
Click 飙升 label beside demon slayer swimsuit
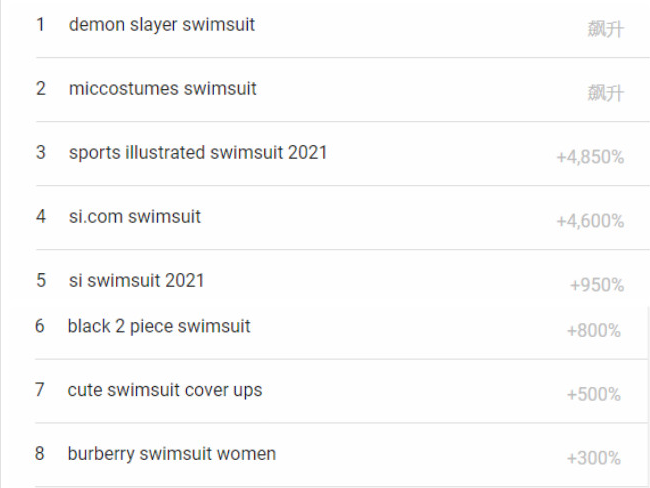point(605,29)
